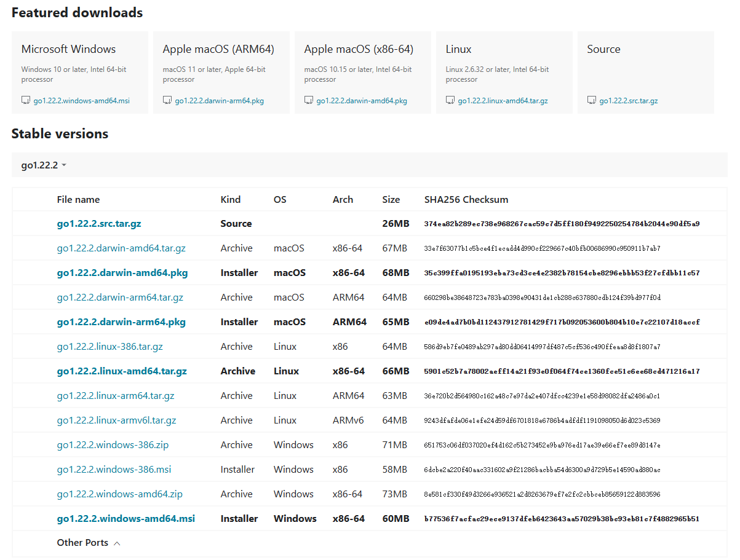The image size is (740, 560).
Task: Click the 73MB size value
Action: (x=394, y=494)
